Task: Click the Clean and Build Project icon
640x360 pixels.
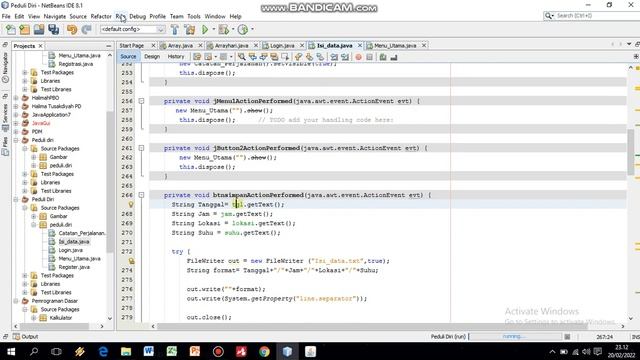Action: [x=190, y=29]
